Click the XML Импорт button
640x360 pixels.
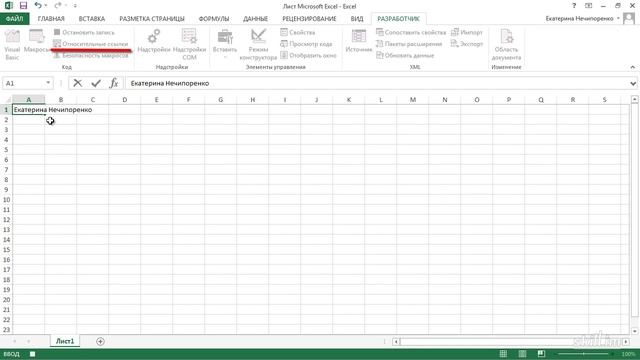pos(467,32)
